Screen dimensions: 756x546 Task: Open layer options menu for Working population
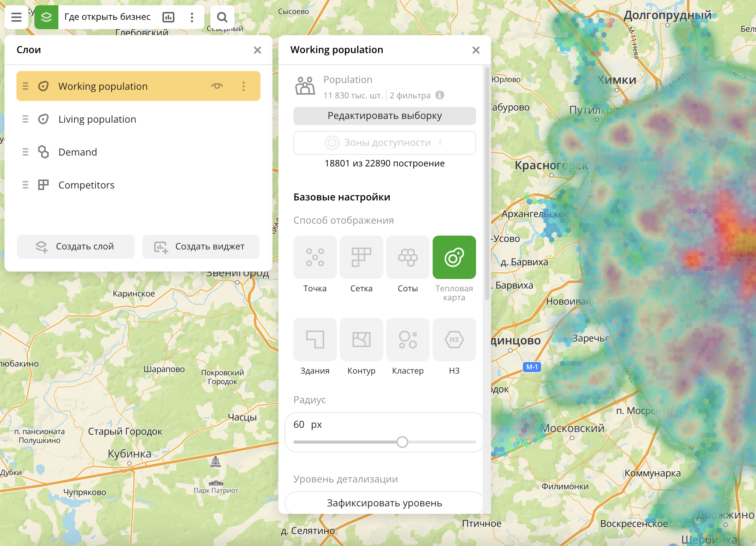coord(244,86)
